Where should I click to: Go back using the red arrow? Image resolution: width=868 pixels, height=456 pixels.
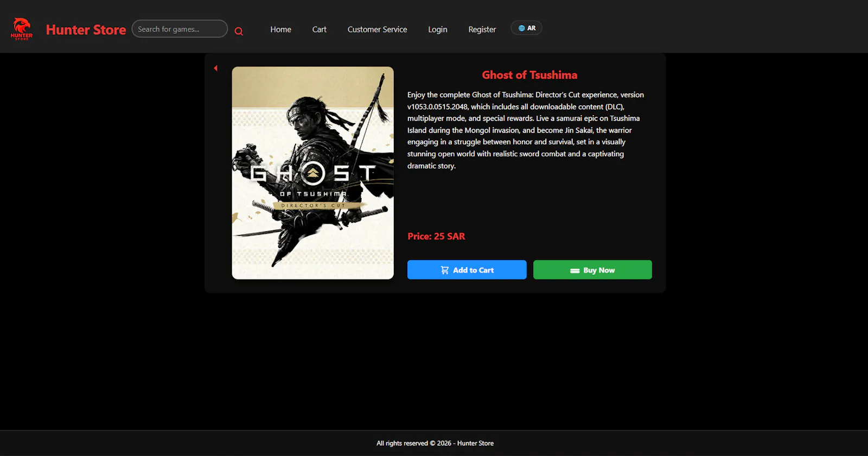215,68
